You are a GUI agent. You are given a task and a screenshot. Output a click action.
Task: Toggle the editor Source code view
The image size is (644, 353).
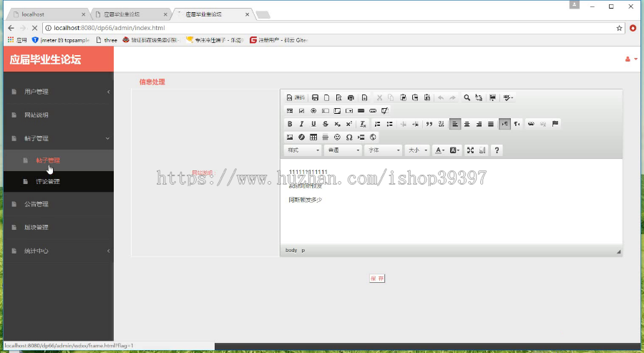296,98
